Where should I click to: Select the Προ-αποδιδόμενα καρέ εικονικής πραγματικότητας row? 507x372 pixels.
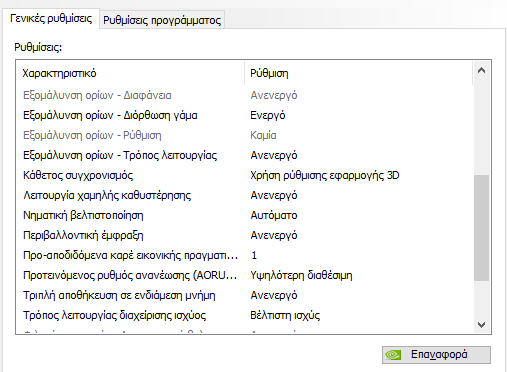point(245,255)
